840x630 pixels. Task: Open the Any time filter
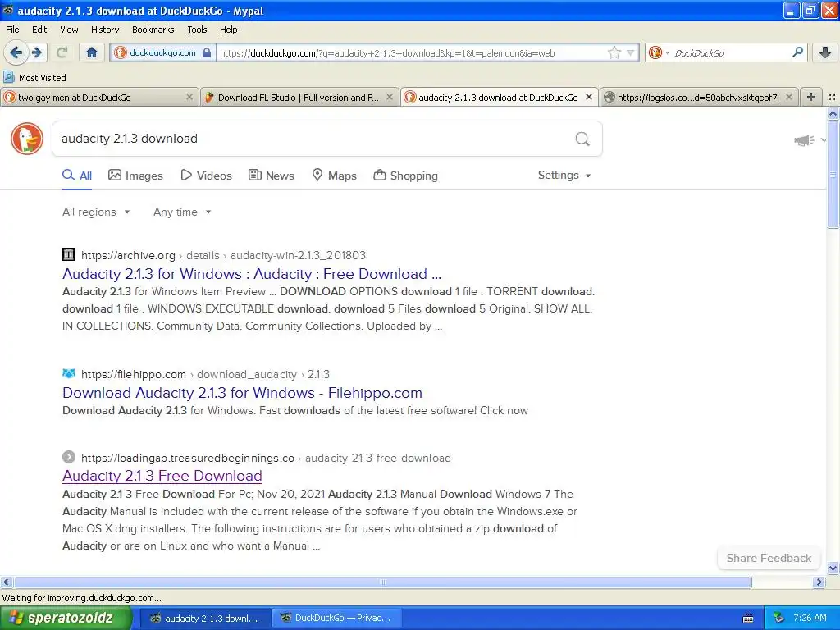182,212
